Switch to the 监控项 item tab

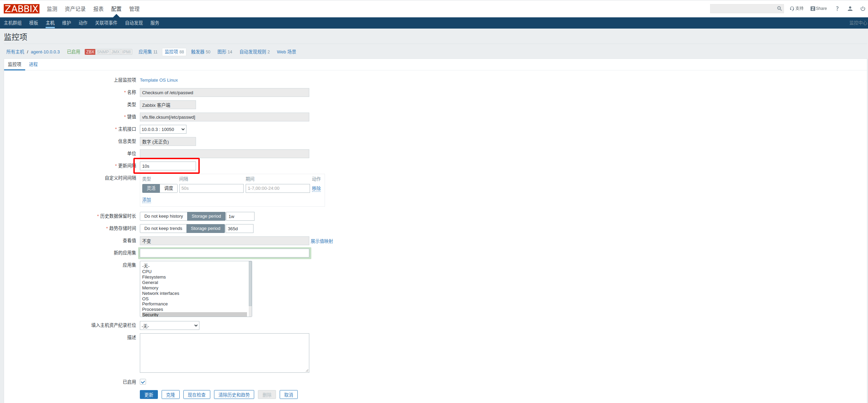[15, 64]
